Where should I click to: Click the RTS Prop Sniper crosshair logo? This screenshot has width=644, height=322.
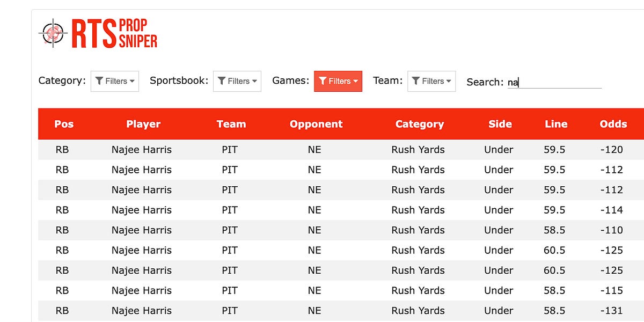[53, 33]
